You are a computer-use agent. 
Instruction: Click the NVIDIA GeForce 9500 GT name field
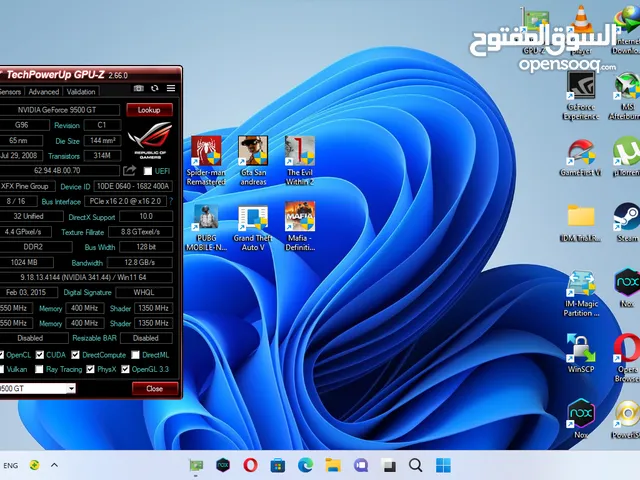click(60, 110)
